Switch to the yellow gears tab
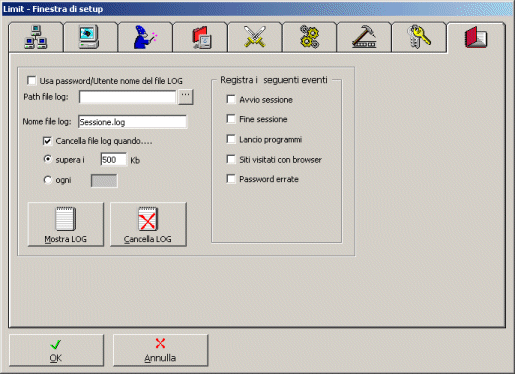Image resolution: width=515 pixels, height=374 pixels. (x=309, y=37)
